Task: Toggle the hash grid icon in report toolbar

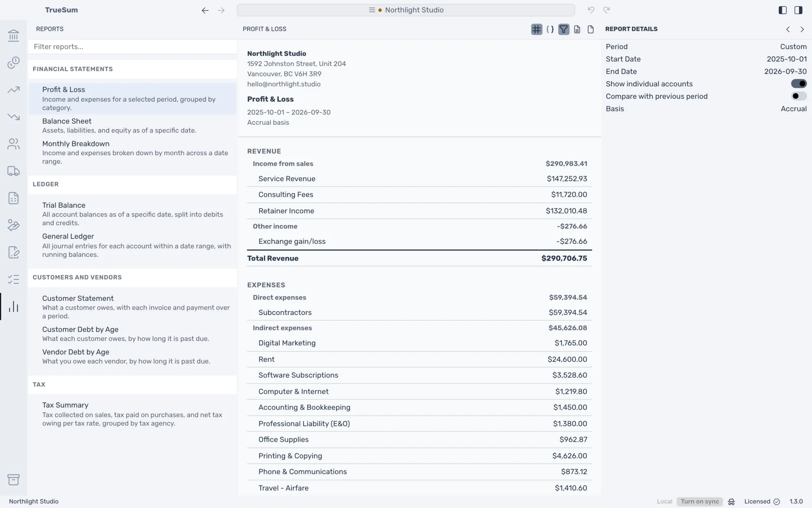Action: pyautogui.click(x=537, y=29)
